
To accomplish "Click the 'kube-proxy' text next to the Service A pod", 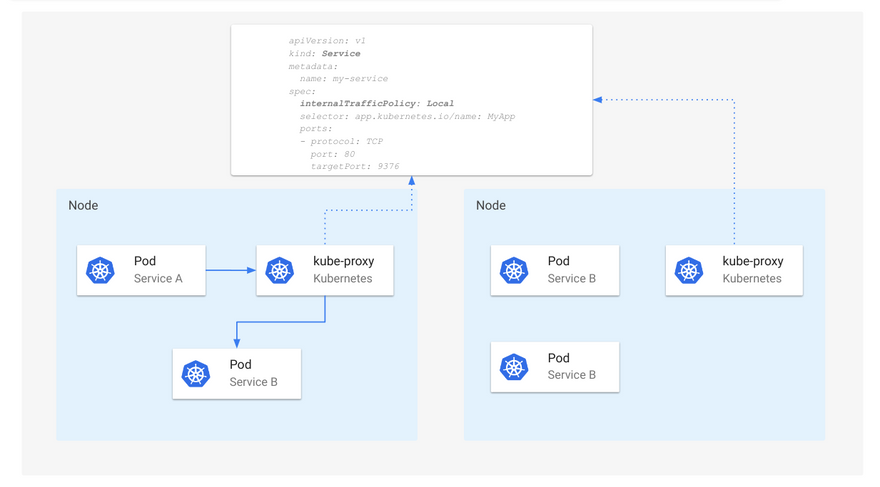I will coord(343,261).
